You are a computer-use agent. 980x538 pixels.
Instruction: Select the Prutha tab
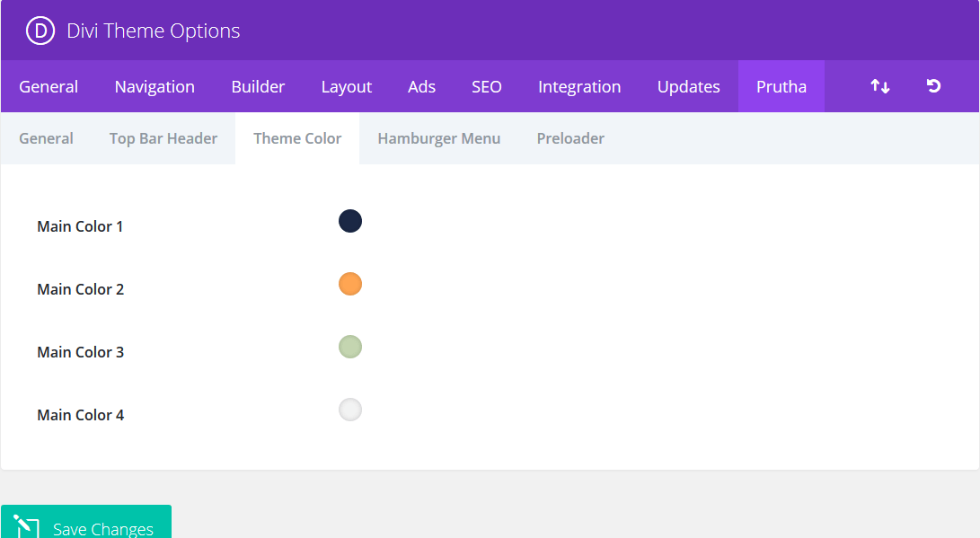coord(781,86)
